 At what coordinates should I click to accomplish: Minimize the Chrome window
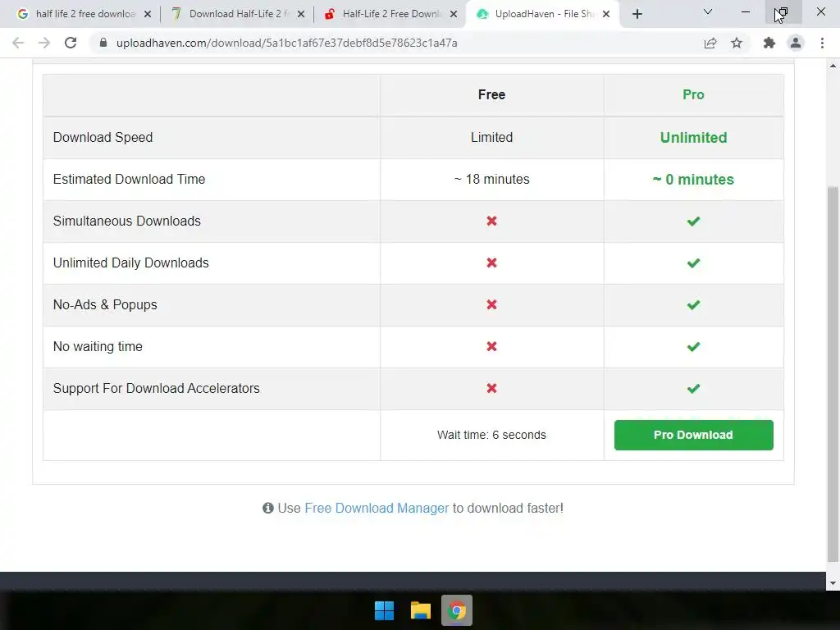(x=745, y=11)
